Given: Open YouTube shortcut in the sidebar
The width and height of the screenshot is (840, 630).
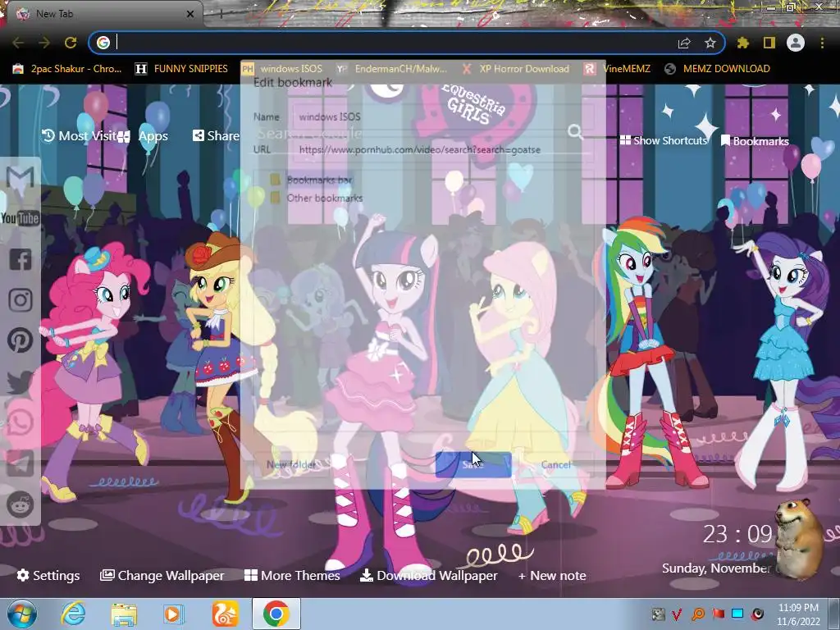Looking at the screenshot, I should click(21, 218).
